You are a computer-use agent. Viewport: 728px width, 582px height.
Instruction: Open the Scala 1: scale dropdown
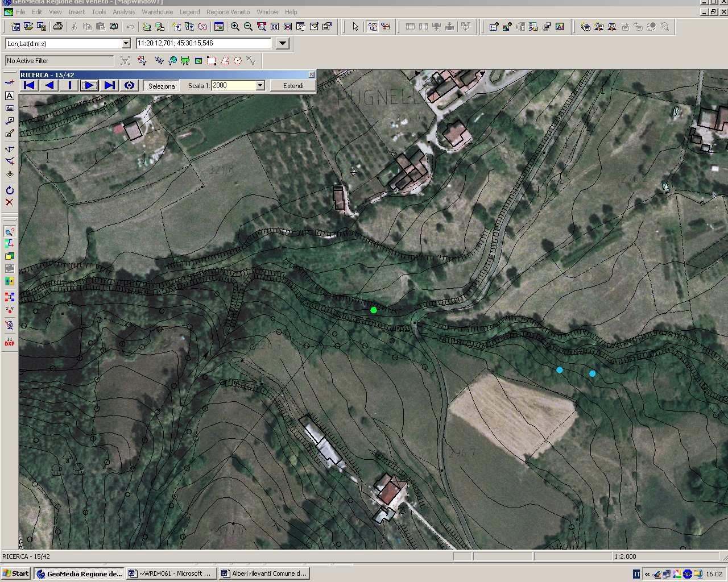point(260,85)
